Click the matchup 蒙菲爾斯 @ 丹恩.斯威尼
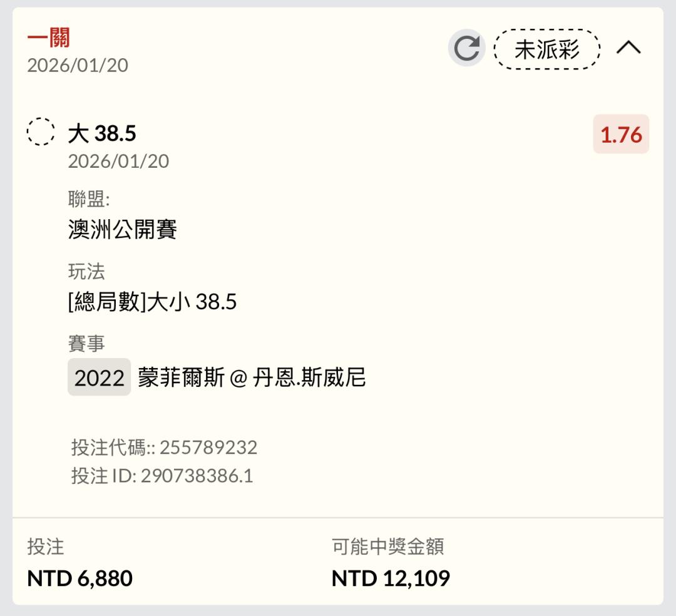This screenshot has width=676, height=616. 252,377
